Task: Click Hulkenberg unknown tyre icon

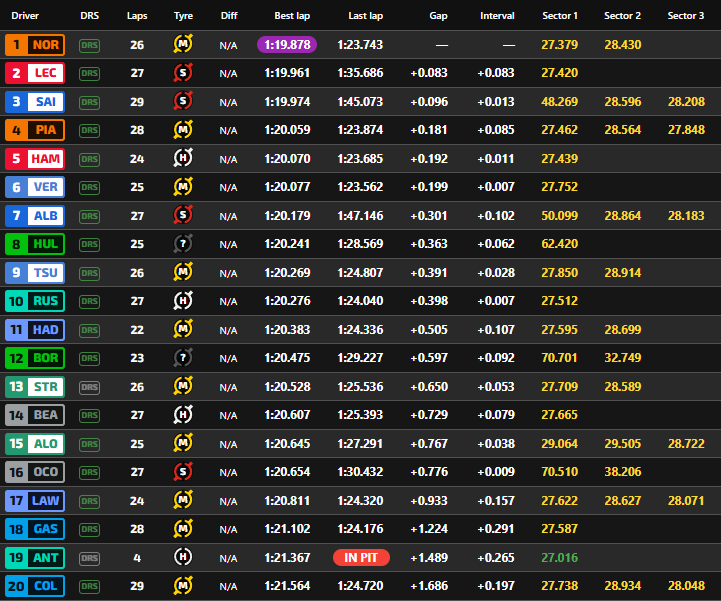Action: tap(183, 244)
